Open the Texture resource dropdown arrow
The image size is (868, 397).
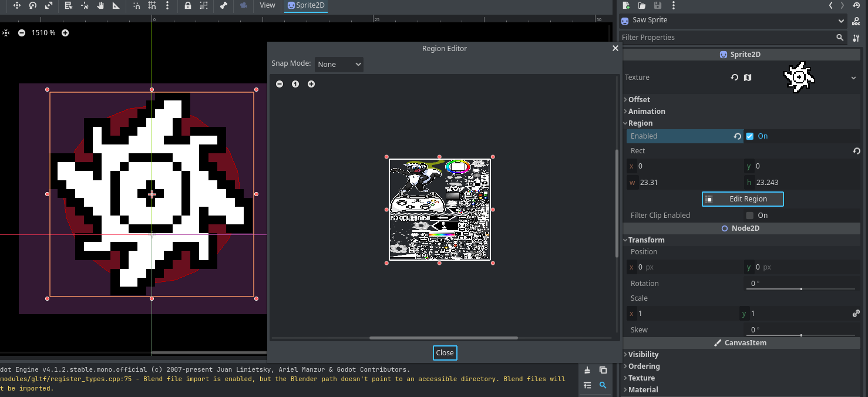click(x=853, y=78)
